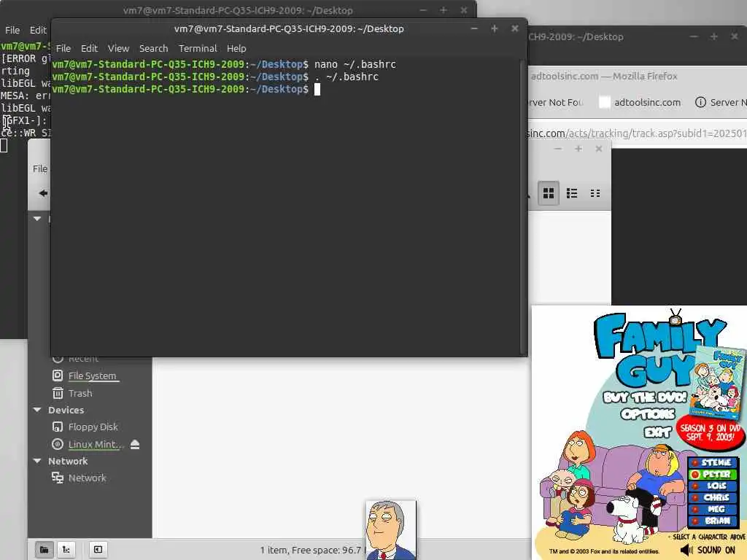Toggle Sound On text
Image resolution: width=747 pixels, height=560 pixels.
716,550
